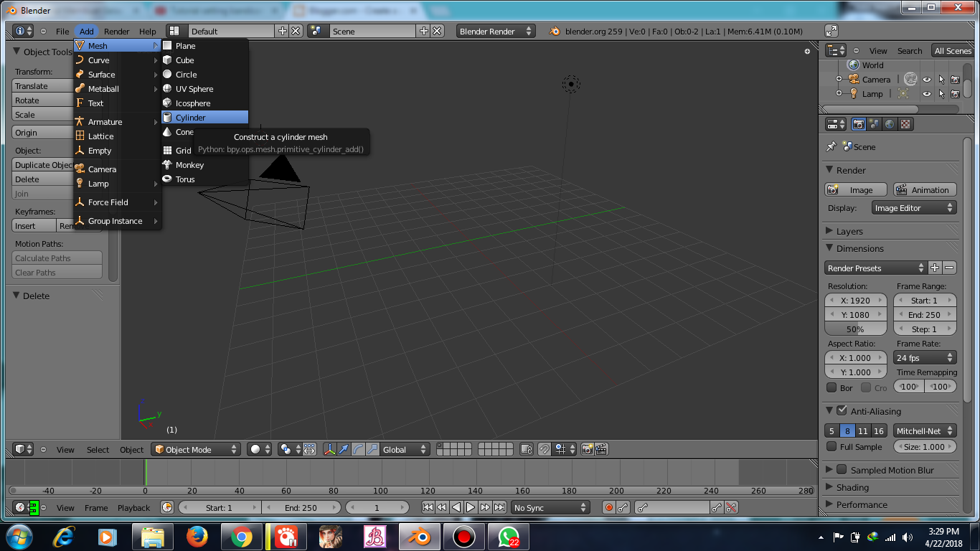980x551 pixels.
Task: Toggle Camera visibility eye in outliner
Action: click(927, 80)
